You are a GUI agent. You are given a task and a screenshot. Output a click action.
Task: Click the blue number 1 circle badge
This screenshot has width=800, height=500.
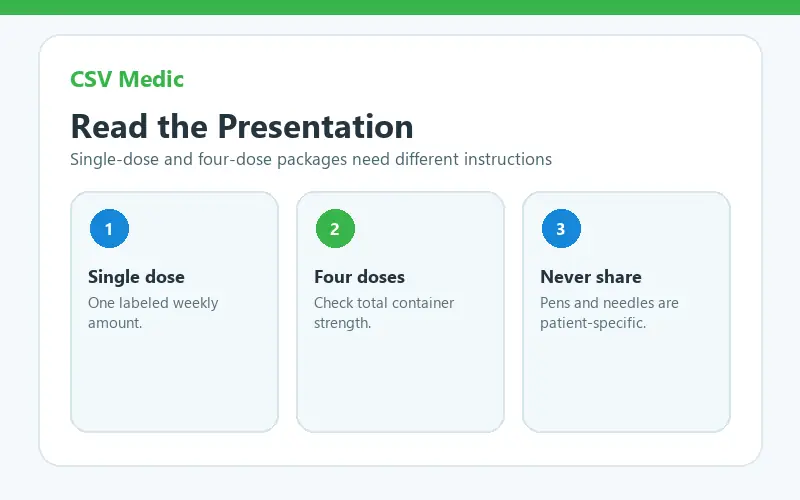coord(109,229)
